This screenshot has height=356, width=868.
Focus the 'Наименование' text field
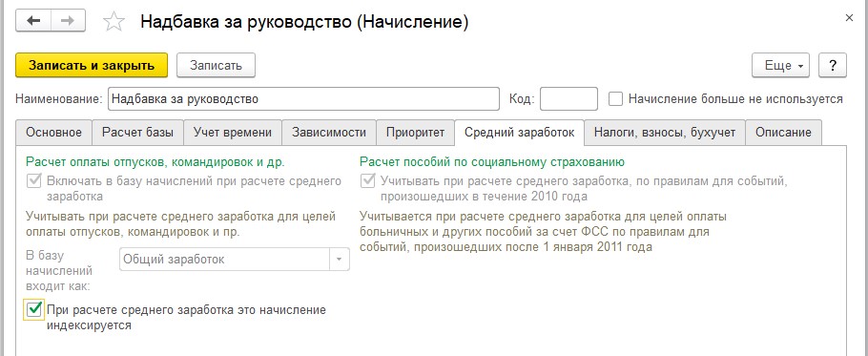pos(303,99)
